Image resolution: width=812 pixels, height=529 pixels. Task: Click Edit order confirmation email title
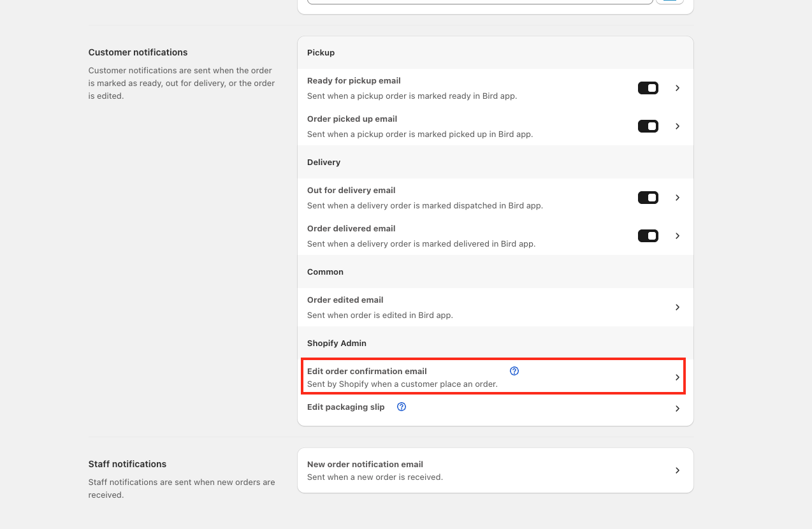pyautogui.click(x=367, y=371)
